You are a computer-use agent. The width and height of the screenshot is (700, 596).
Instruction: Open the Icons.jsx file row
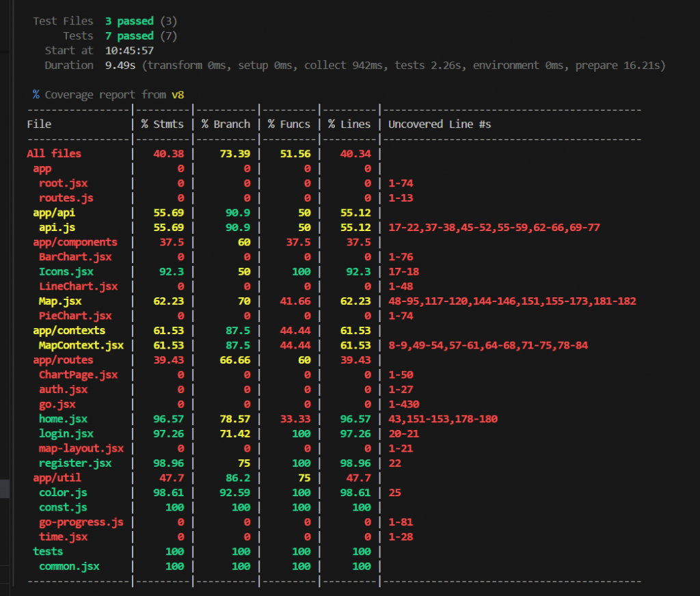(66, 272)
